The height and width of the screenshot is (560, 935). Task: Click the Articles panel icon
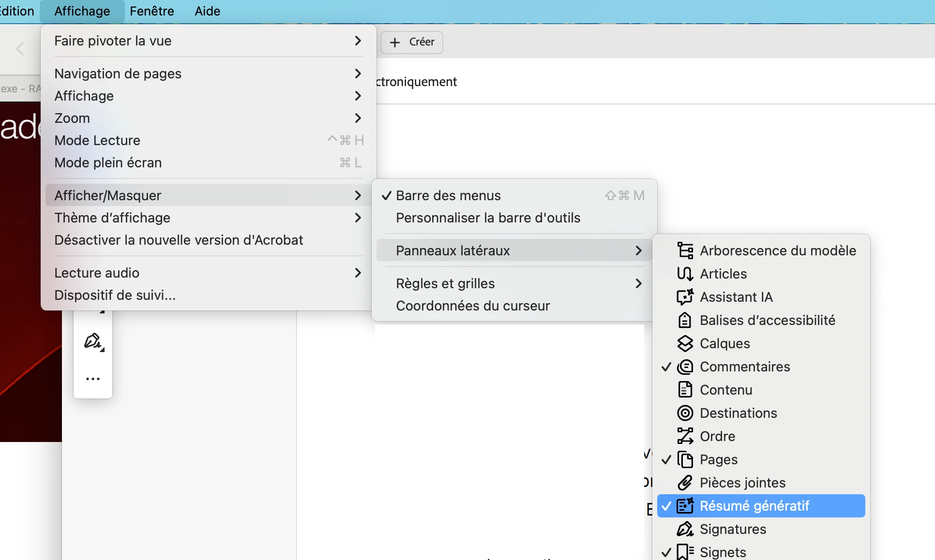[685, 274]
